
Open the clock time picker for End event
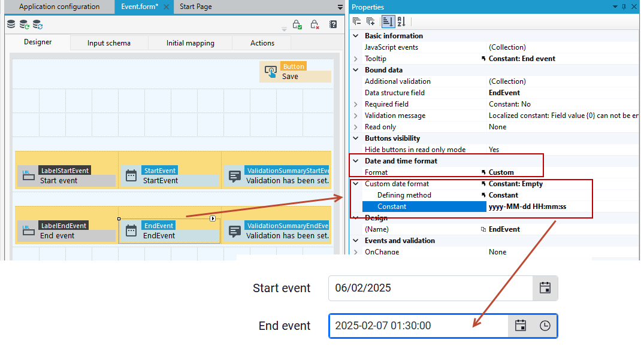[545, 326]
